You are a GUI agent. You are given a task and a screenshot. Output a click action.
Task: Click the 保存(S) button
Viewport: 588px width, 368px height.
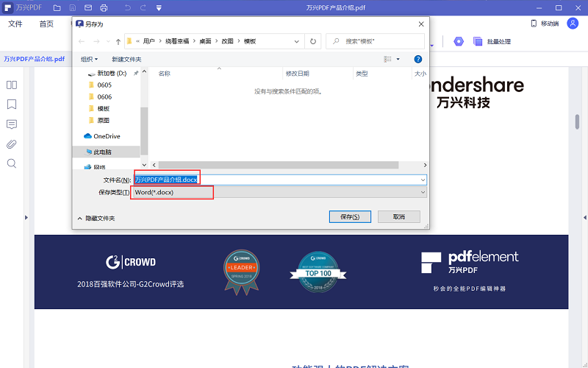[x=350, y=216]
